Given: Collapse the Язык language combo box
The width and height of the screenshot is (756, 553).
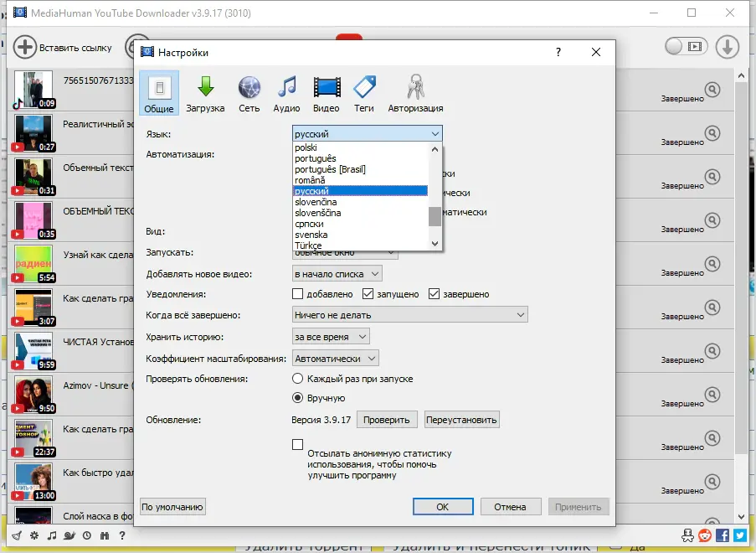Looking at the screenshot, I should click(x=368, y=134).
